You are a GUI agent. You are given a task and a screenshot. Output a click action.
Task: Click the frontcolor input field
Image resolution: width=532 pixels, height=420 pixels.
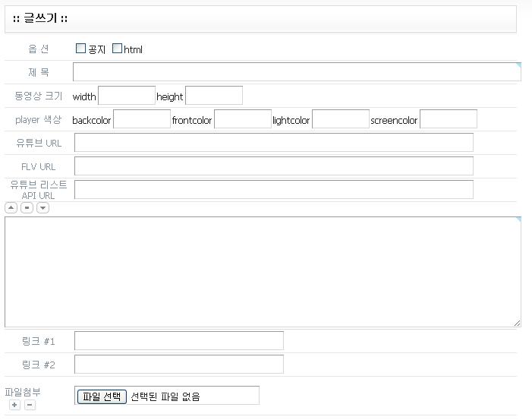[243, 118]
